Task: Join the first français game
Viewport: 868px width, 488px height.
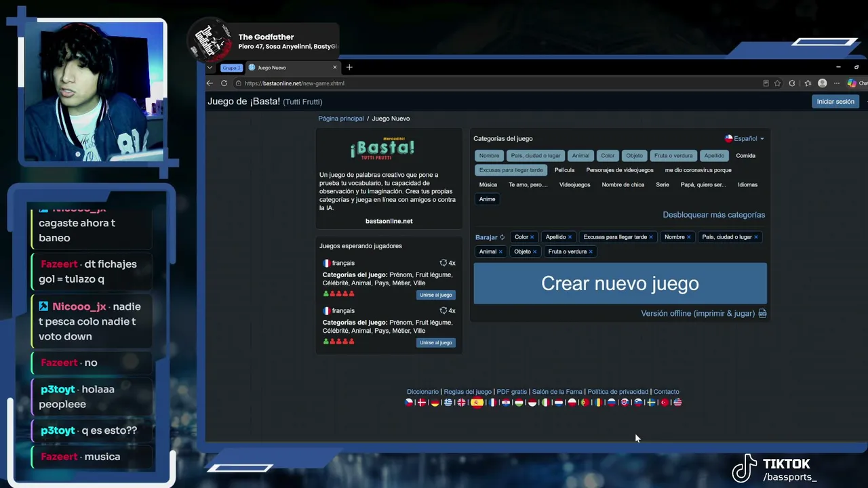Action: (435, 295)
